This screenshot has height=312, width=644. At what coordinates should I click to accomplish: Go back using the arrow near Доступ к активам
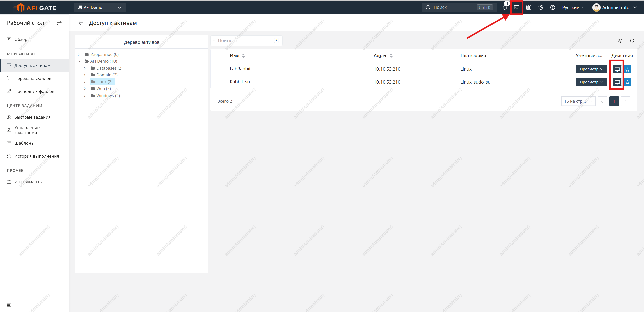(x=81, y=23)
